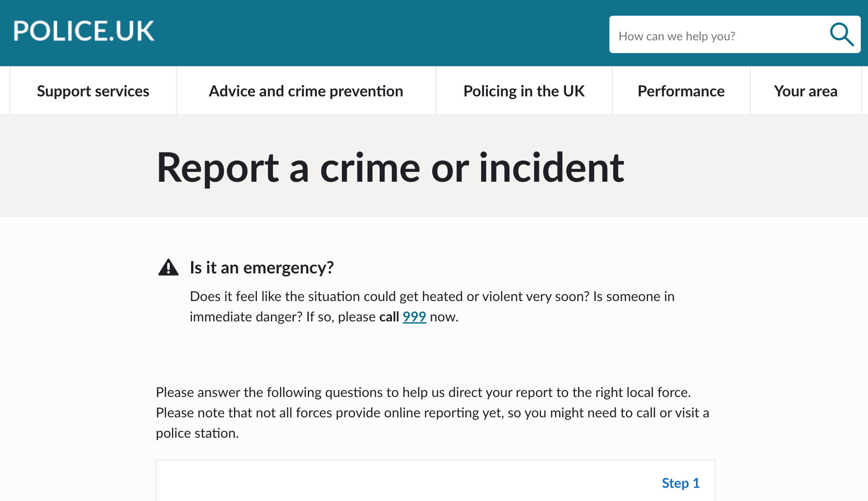The height and width of the screenshot is (501, 868).
Task: Click the grey page title banner
Action: click(434, 166)
